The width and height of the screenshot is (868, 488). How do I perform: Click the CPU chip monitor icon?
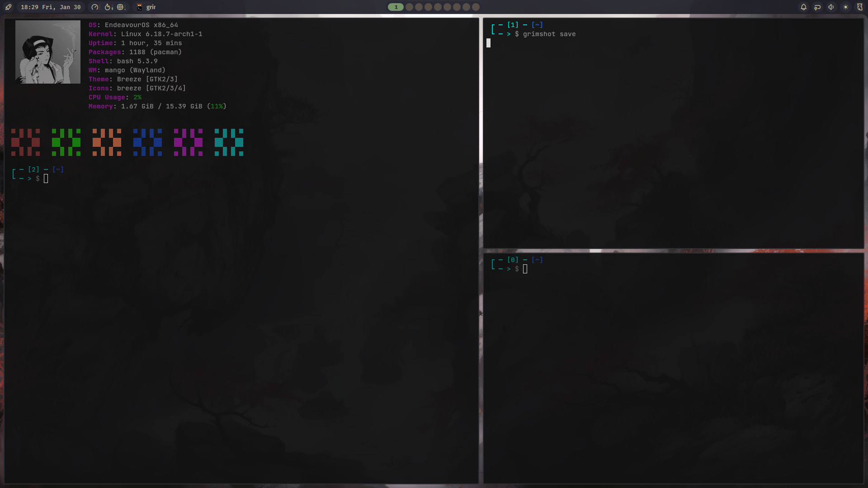click(120, 7)
